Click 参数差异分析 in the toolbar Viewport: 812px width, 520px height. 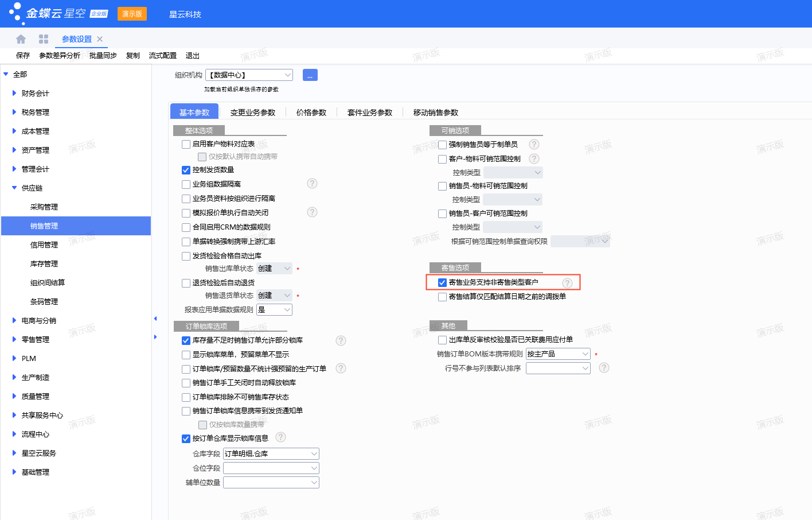[60, 56]
